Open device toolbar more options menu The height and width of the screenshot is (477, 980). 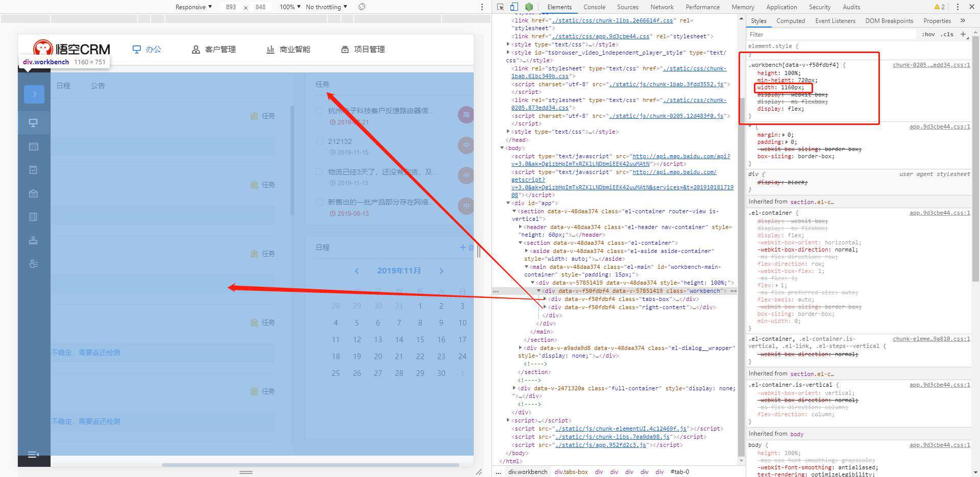[x=482, y=7]
